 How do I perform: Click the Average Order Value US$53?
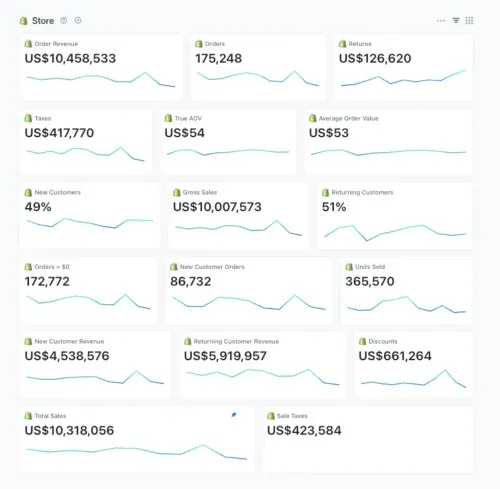[329, 133]
